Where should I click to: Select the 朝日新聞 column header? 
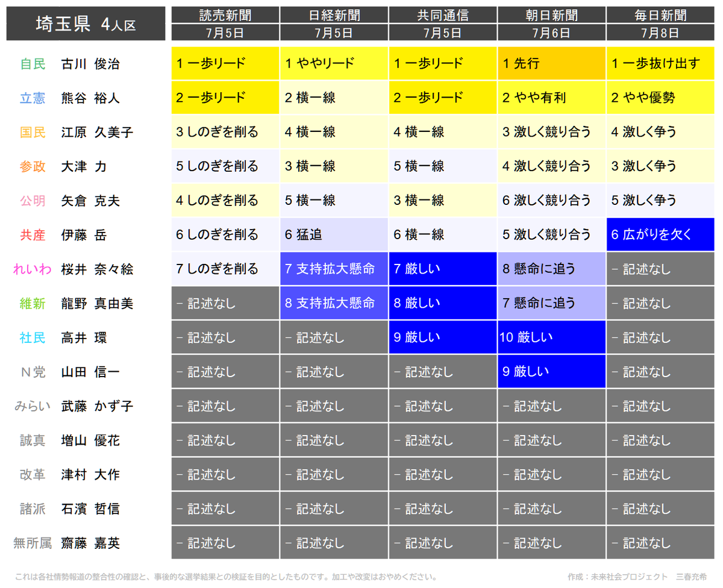[552, 15]
